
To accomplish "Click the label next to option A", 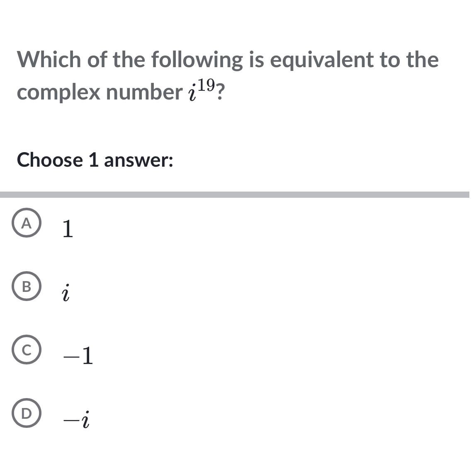I will click(x=67, y=228).
